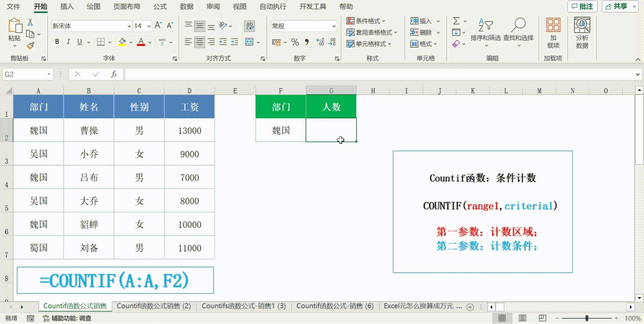
Task: Click the text orientation icon
Action: [x=223, y=25]
